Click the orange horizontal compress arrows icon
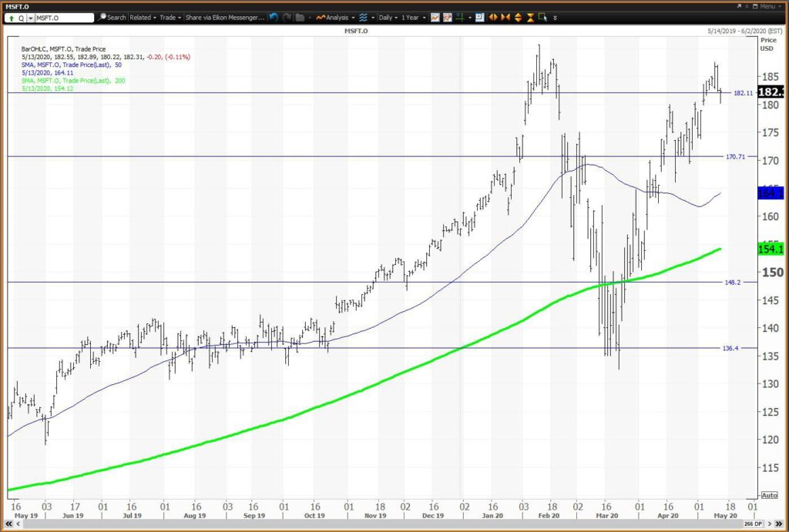Viewport: 789px width, 532px height. 505,17
